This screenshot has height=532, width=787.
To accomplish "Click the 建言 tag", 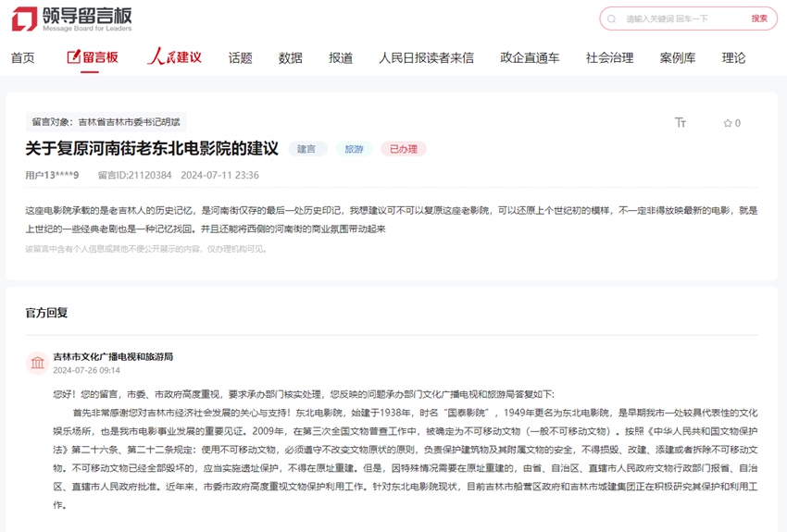I will 307,149.
